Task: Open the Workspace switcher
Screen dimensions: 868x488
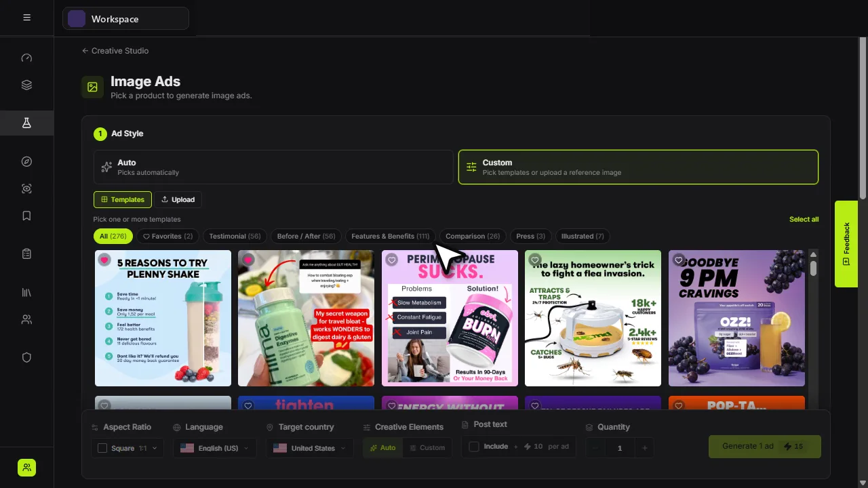Action: [125, 19]
